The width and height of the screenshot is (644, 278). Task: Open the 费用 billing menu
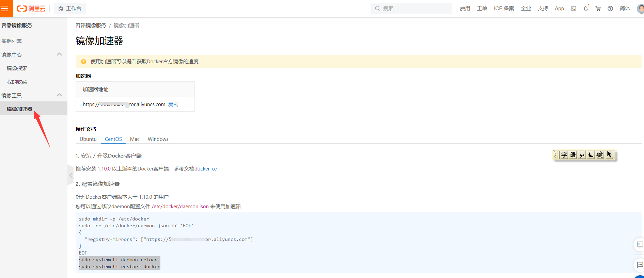pos(465,9)
